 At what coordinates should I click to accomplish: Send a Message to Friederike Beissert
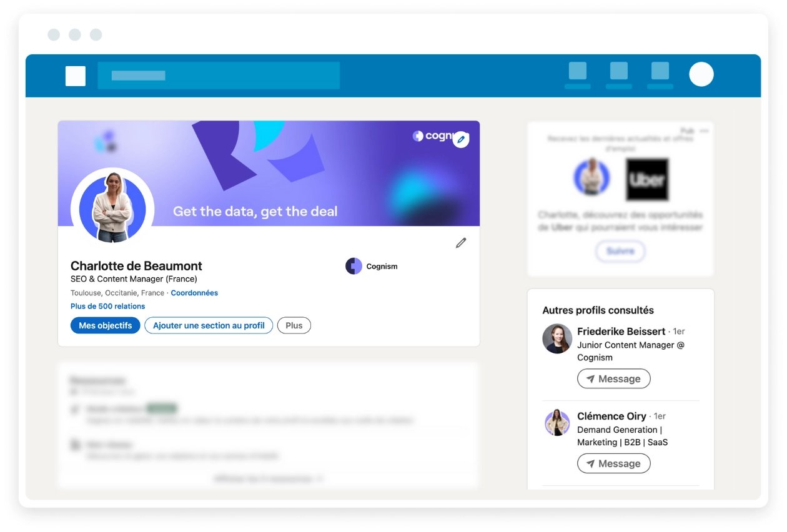point(613,379)
